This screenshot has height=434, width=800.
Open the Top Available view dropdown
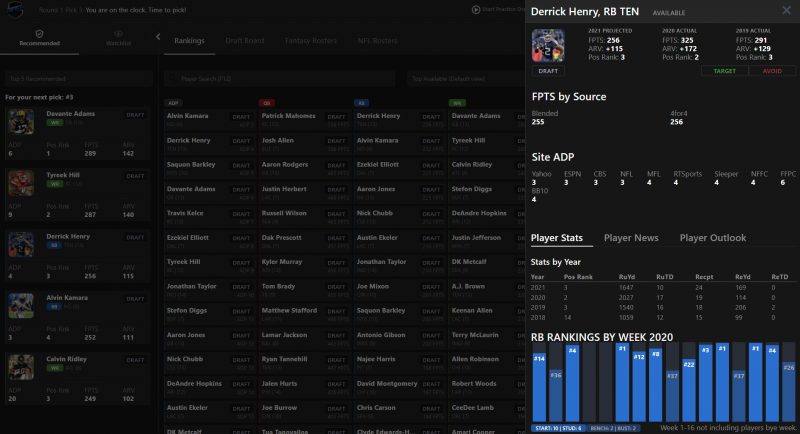(x=464, y=79)
